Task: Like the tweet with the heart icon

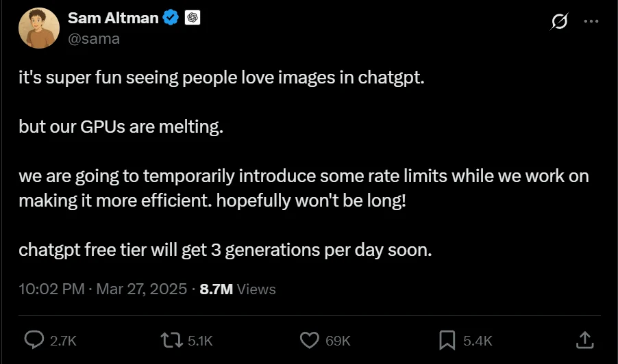Action: pos(310,339)
